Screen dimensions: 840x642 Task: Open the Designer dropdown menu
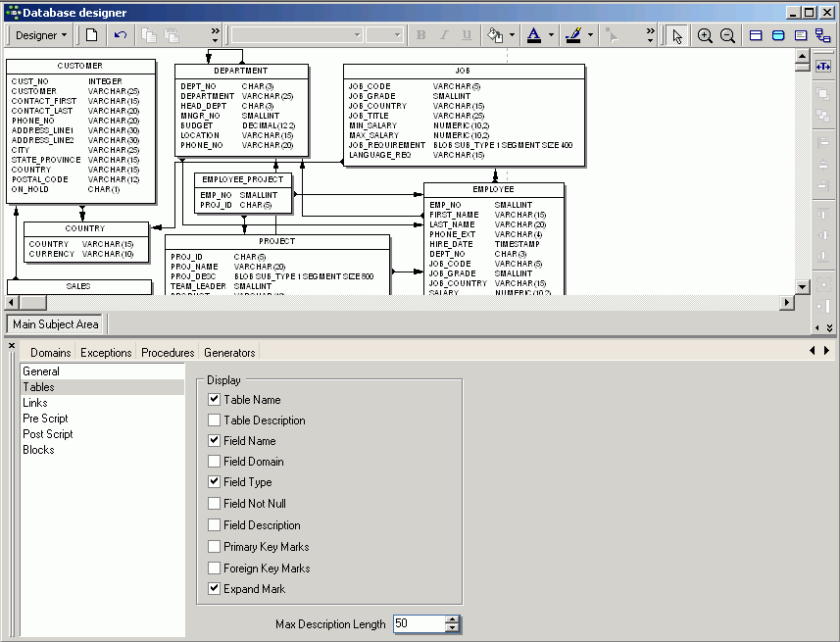(x=41, y=35)
